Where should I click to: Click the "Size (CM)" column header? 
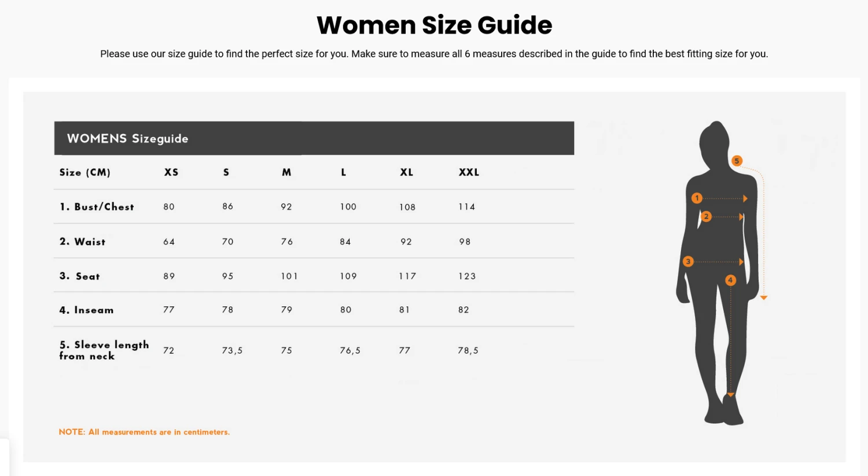tap(85, 173)
